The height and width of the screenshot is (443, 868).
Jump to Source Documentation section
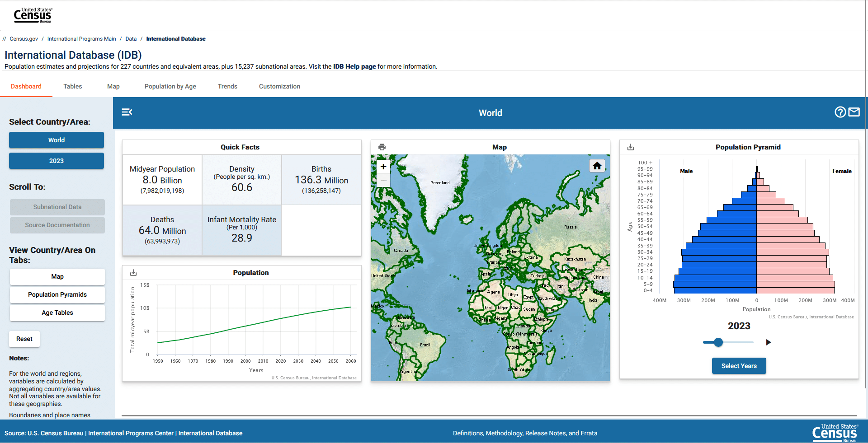[57, 225]
